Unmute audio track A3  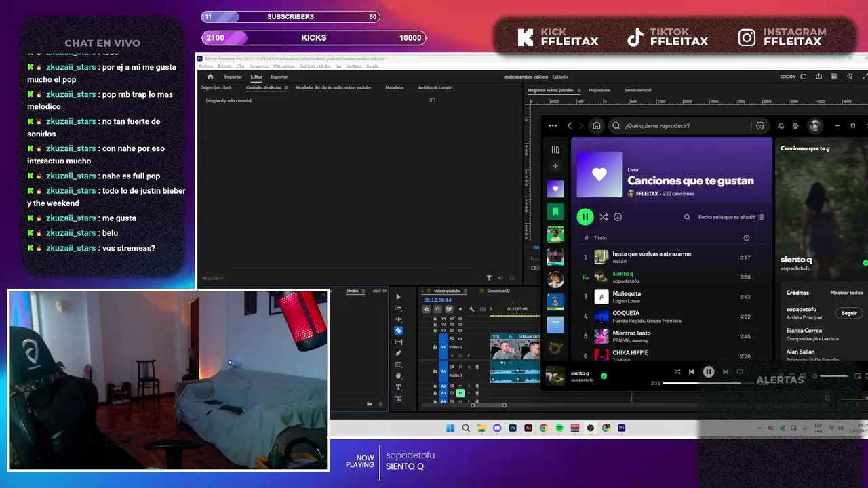460,393
